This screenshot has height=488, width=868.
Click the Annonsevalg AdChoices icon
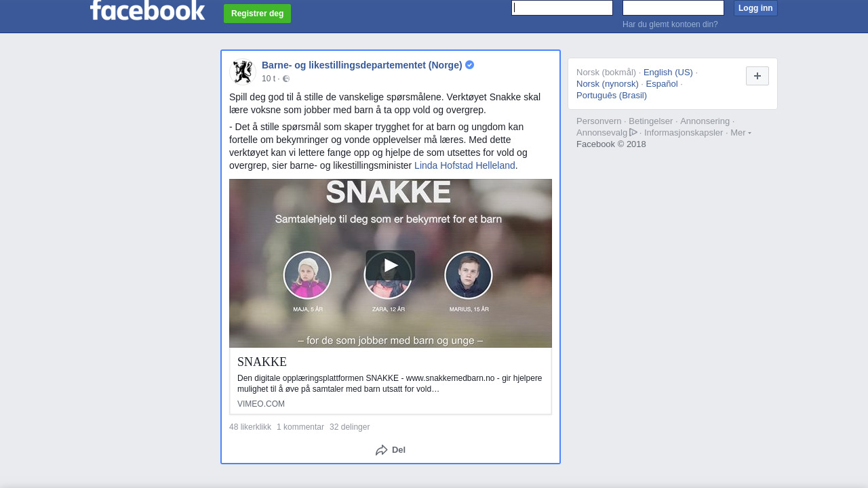(633, 132)
